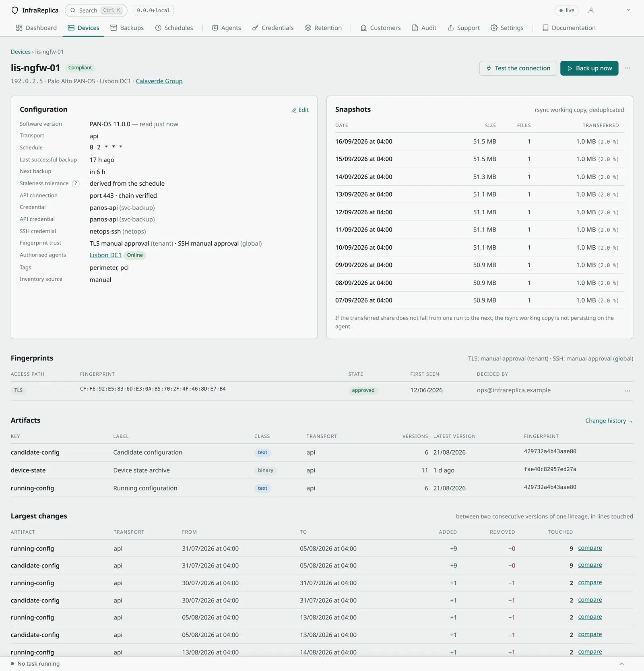Open the Settings tab
Image resolution: width=644 pixels, height=671 pixels.
[x=507, y=28]
